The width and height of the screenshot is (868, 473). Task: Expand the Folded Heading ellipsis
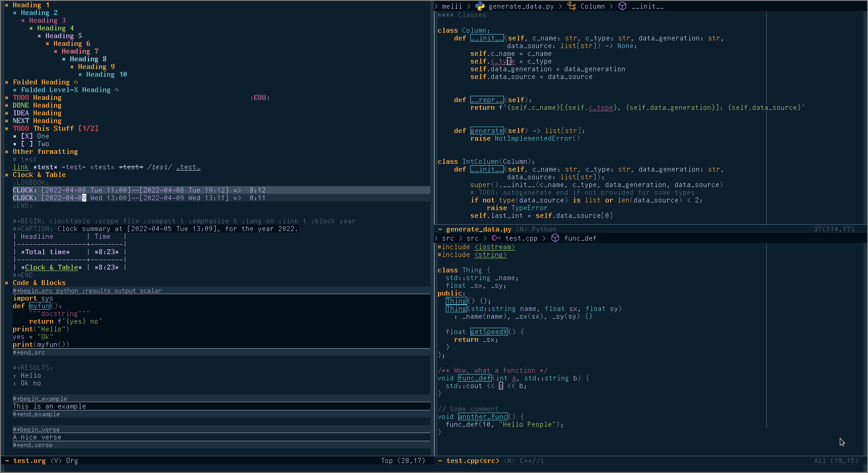[x=76, y=82]
